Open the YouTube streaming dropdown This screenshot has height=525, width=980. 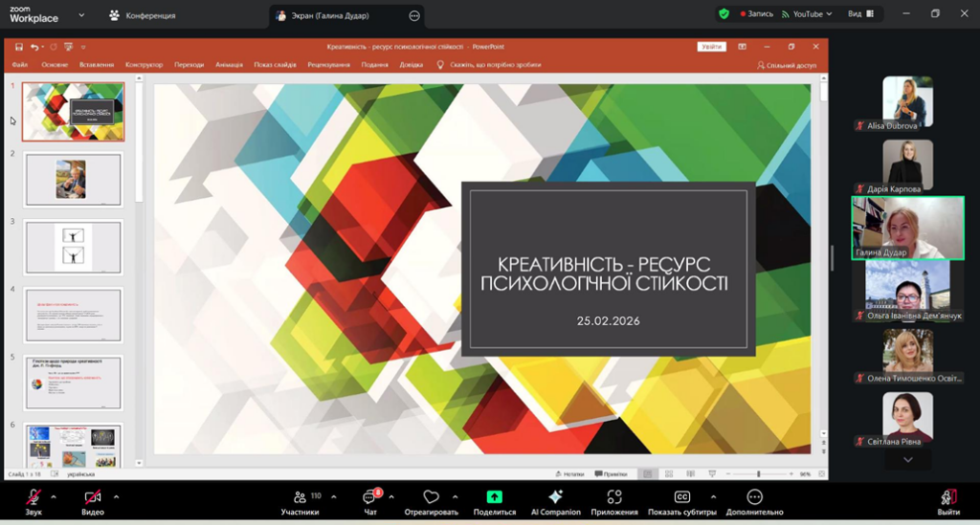(x=807, y=14)
